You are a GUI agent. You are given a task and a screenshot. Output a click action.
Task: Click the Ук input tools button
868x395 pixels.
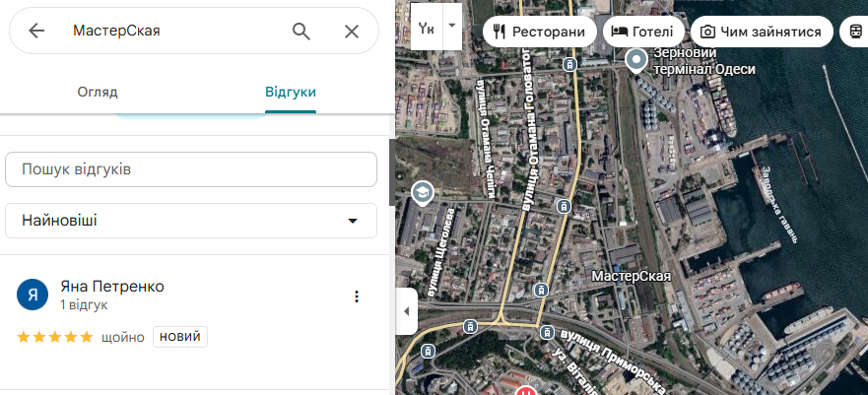(427, 27)
